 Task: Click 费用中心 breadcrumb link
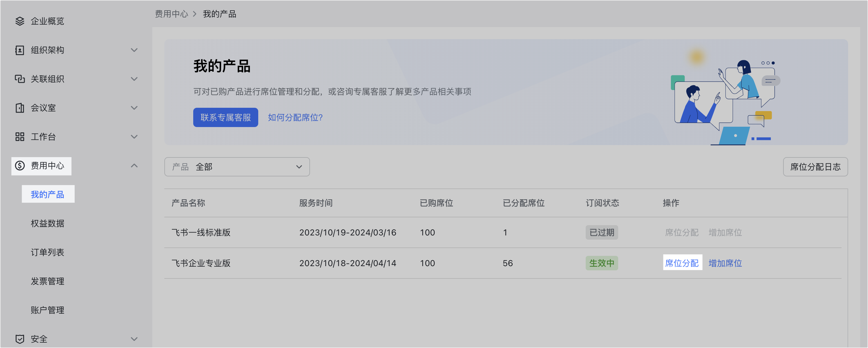point(172,14)
